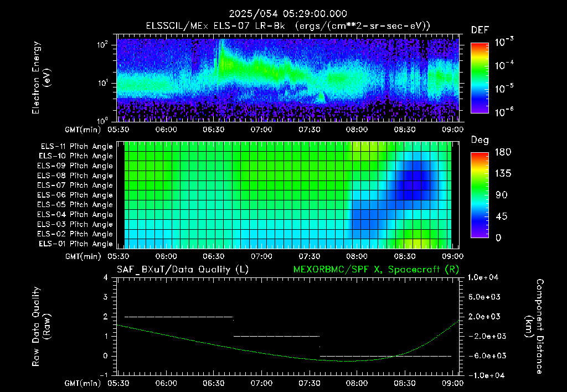Click the ELS-01 Pitch Angle row label
The image size is (567, 392).
76,244
